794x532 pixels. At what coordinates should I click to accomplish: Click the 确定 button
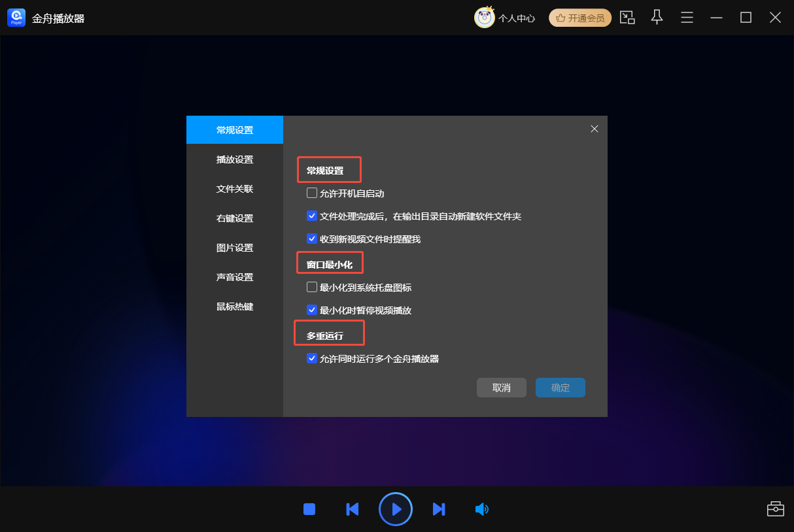pos(561,388)
